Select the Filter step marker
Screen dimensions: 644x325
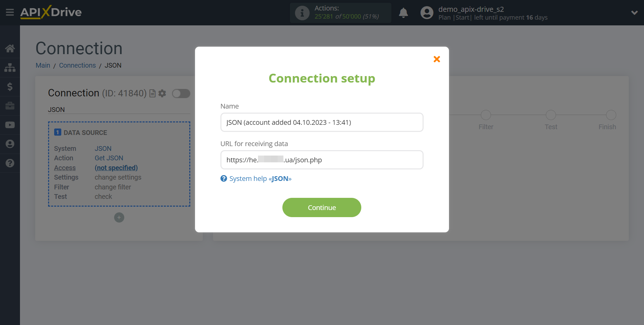[x=486, y=115]
